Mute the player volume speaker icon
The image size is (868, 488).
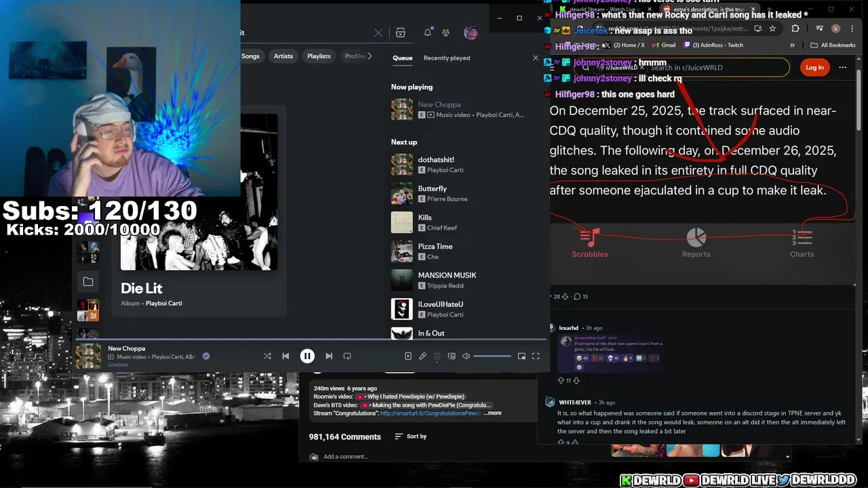[x=466, y=356]
